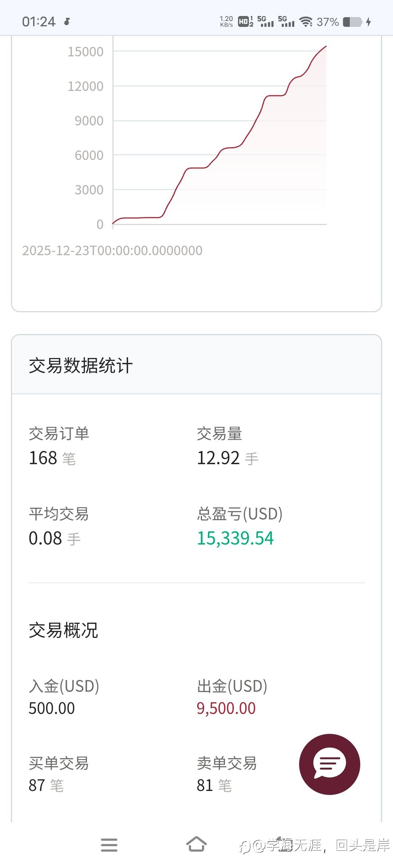This screenshot has width=393, height=868.
Task: Open the hamburger menu in bottom bar
Action: [109, 845]
